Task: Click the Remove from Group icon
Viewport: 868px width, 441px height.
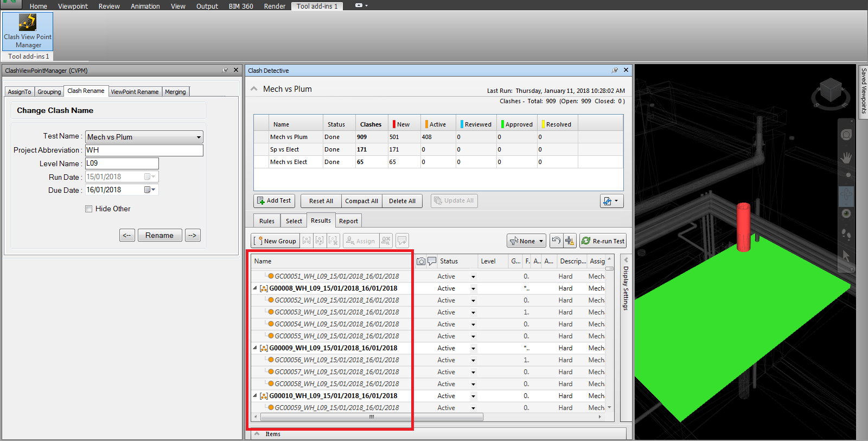Action: coord(320,241)
